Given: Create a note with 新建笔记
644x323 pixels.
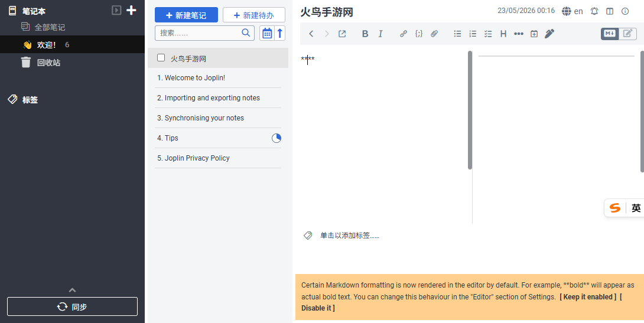Looking at the screenshot, I should (186, 15).
